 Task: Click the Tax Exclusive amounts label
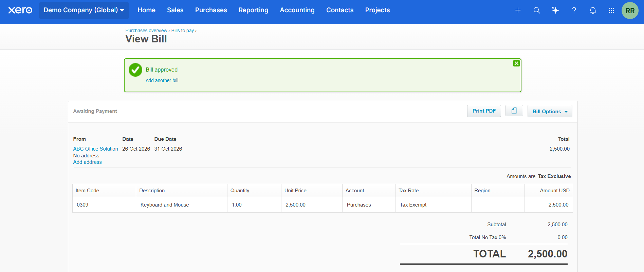(554, 176)
